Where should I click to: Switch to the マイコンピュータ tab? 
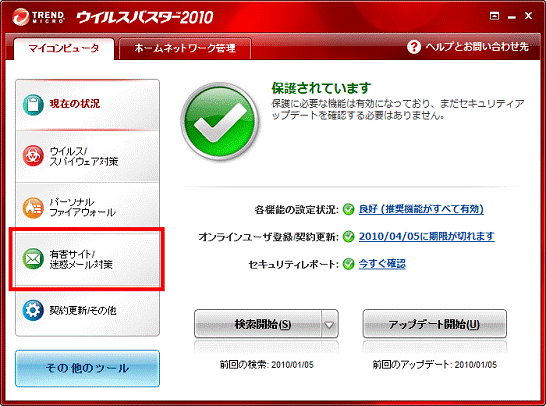coord(64,48)
